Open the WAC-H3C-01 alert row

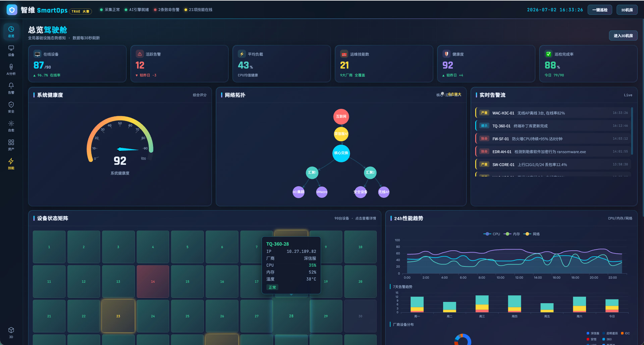553,113
